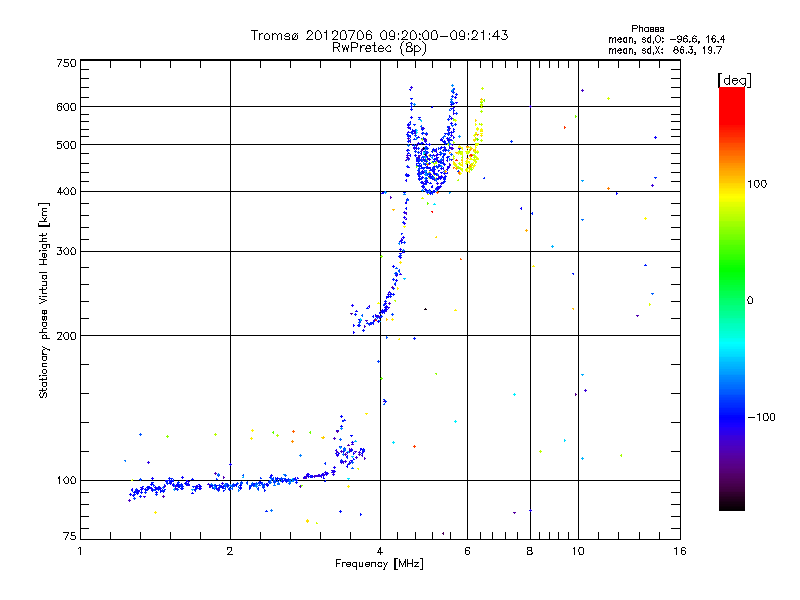Click the colorbar tick label '-100'

coord(761,417)
